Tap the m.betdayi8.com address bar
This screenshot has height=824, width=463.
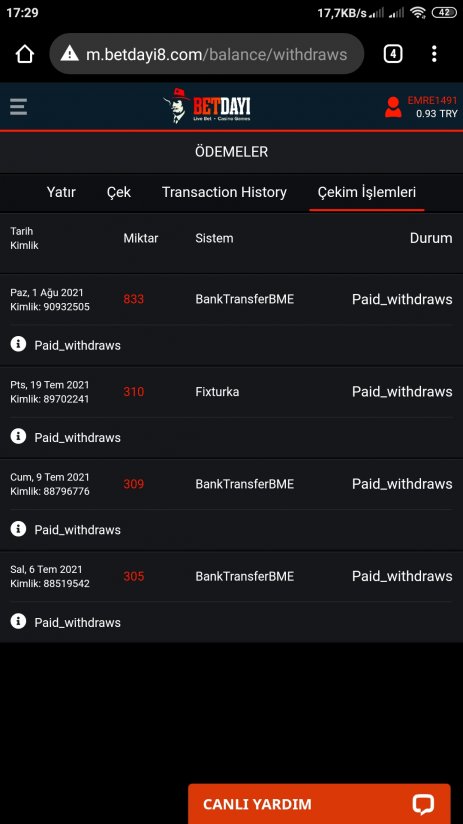(x=207, y=54)
